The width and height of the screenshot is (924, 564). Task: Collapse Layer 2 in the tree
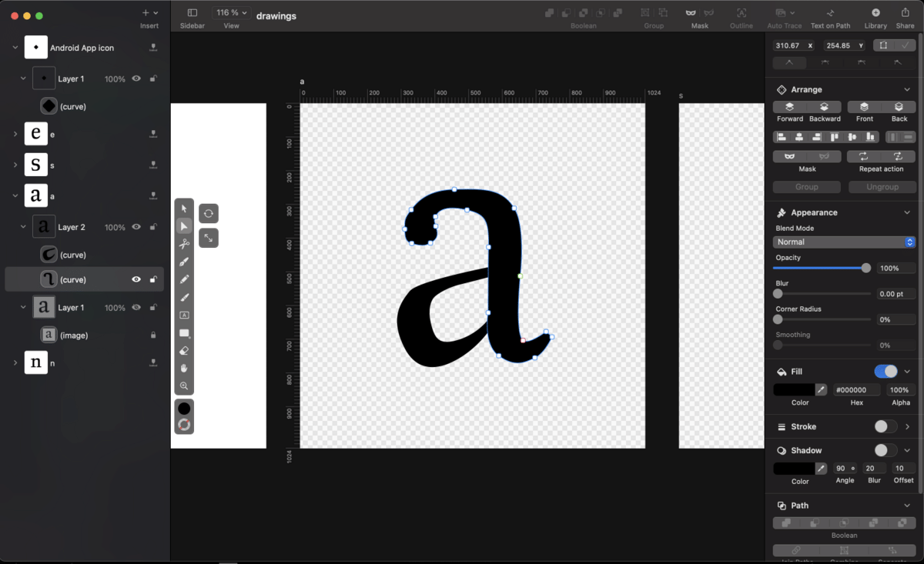(23, 227)
